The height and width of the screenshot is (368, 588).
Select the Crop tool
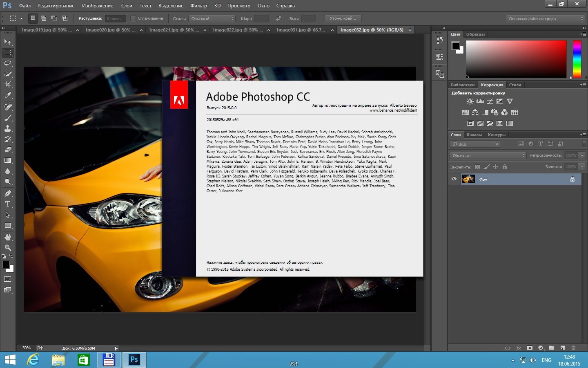click(x=8, y=85)
